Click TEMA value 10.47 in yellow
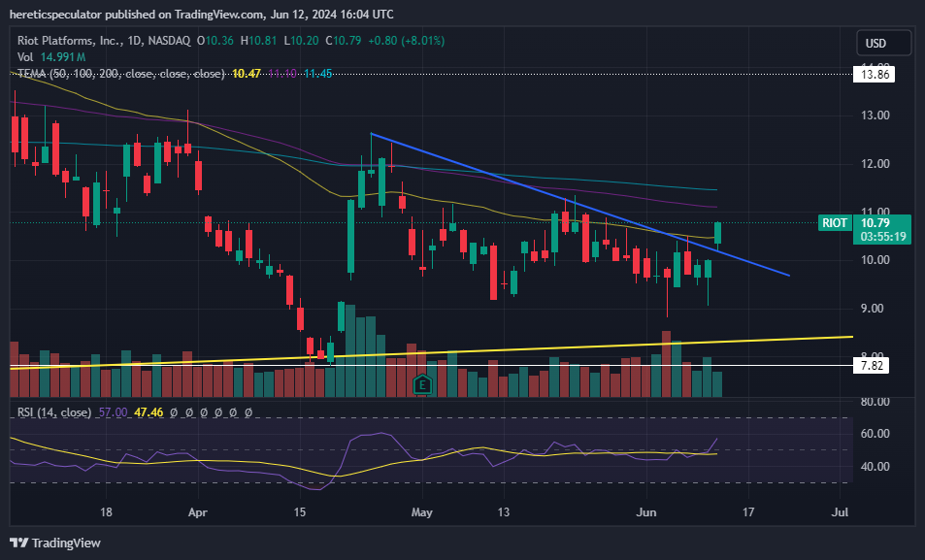The image size is (925, 560). click(x=247, y=74)
